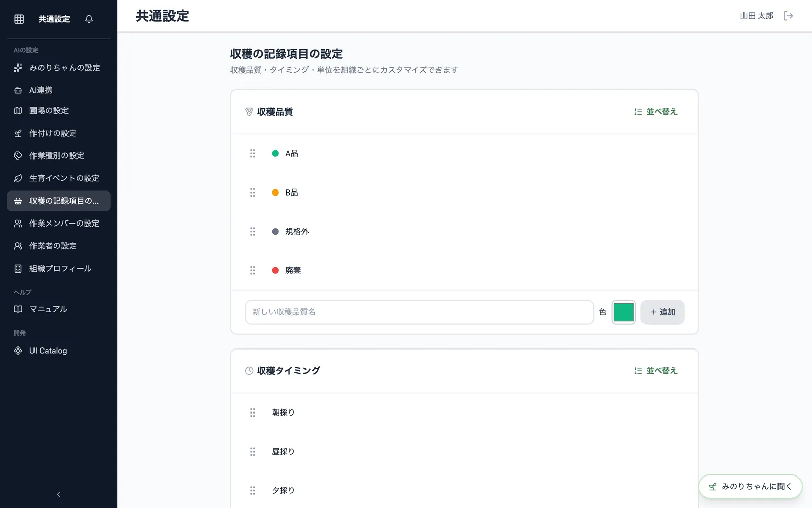The width and height of the screenshot is (812, 508).
Task: Open 作業者の設定 page
Action: click(58, 246)
